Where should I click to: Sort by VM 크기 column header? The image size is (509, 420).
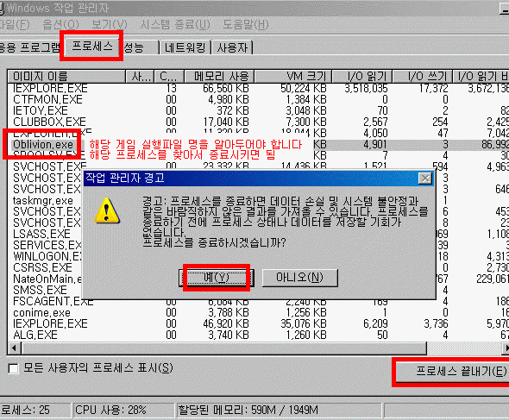[292, 76]
